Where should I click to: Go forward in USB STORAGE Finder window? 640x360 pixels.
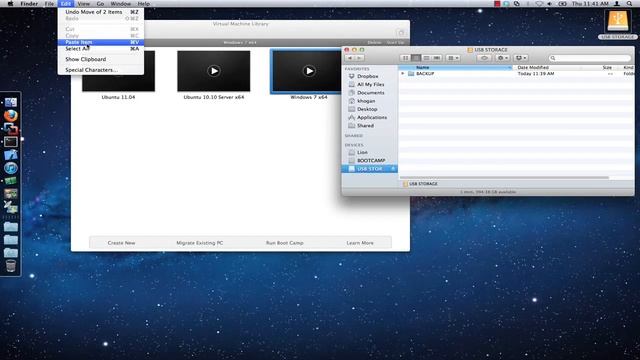click(x=359, y=58)
